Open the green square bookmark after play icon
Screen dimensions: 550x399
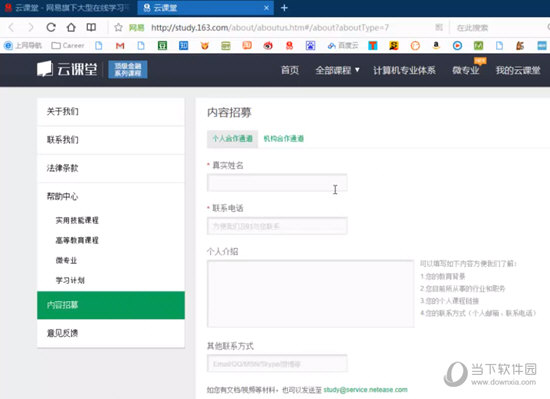click(478, 46)
